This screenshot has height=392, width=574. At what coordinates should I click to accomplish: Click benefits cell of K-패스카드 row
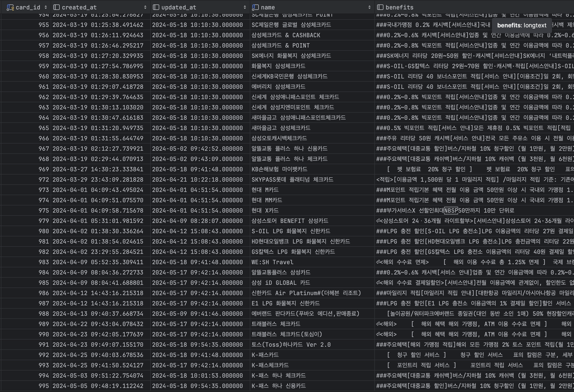[469, 355]
